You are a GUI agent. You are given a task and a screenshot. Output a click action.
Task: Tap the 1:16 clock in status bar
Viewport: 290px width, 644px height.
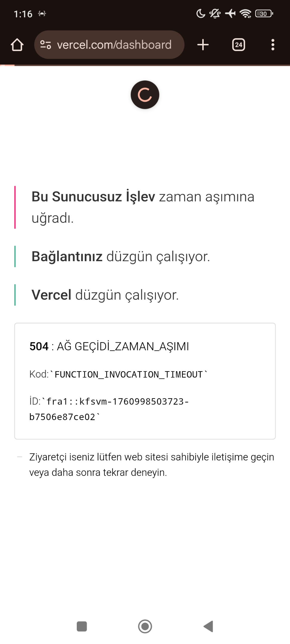coord(23,14)
